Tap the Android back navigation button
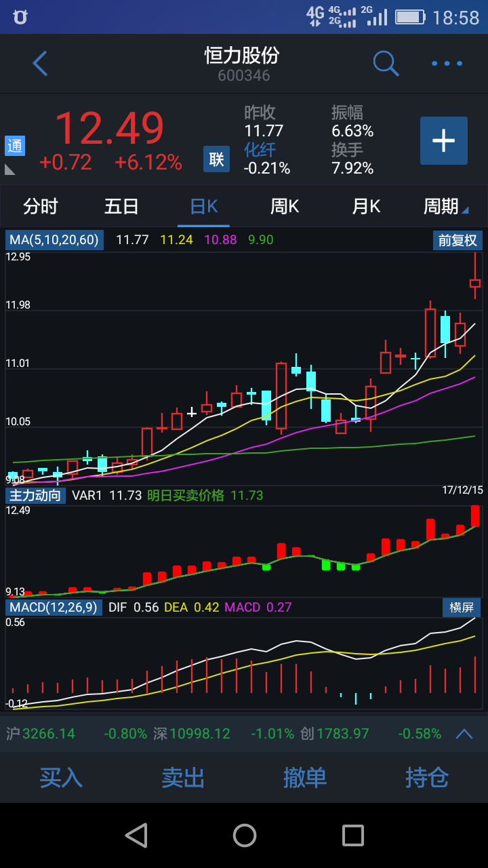This screenshot has width=488, height=868. coord(136,835)
